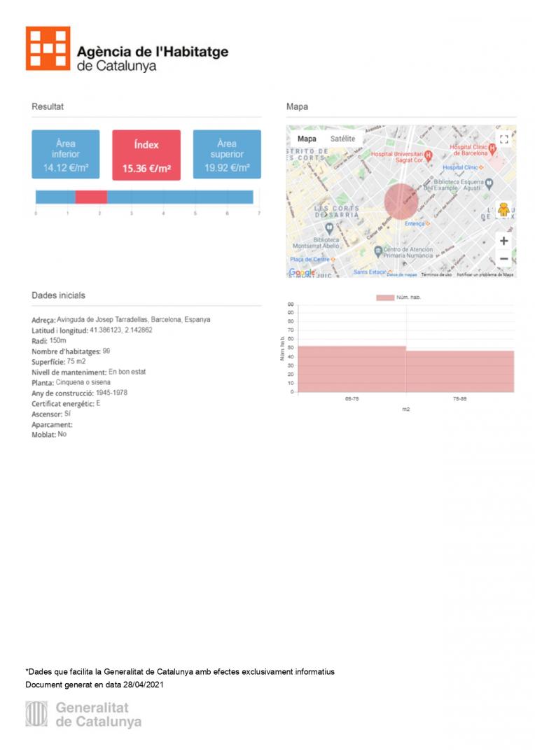Click the 68-75 m2 histogram bar
This screenshot has height=756, width=535.
pyautogui.click(x=352, y=369)
